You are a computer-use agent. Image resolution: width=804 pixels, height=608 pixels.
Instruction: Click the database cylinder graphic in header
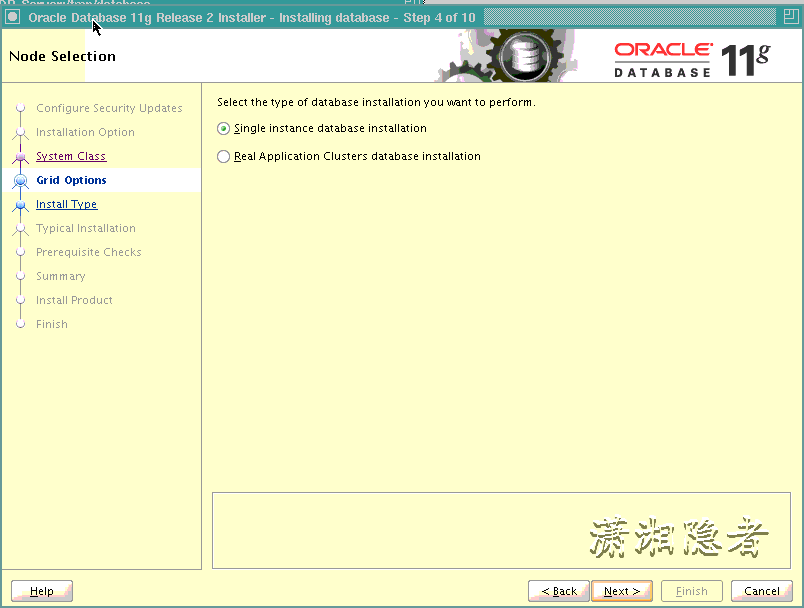524,55
